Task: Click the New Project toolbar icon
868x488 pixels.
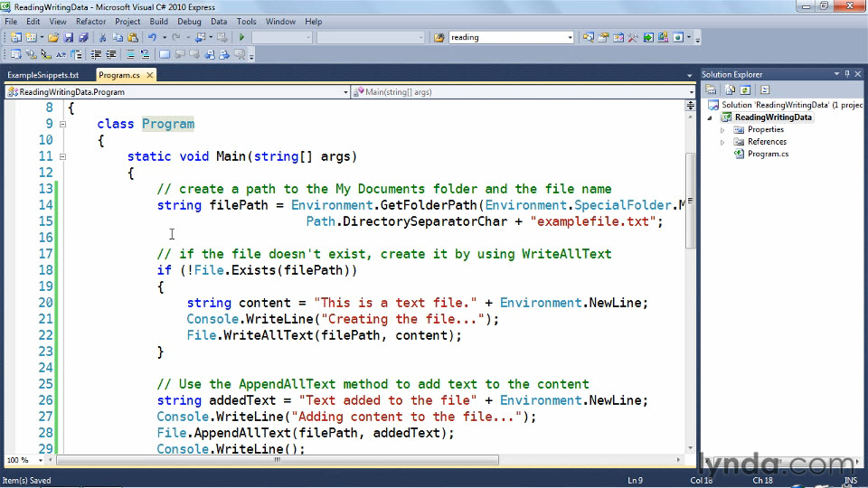Action: click(16, 38)
